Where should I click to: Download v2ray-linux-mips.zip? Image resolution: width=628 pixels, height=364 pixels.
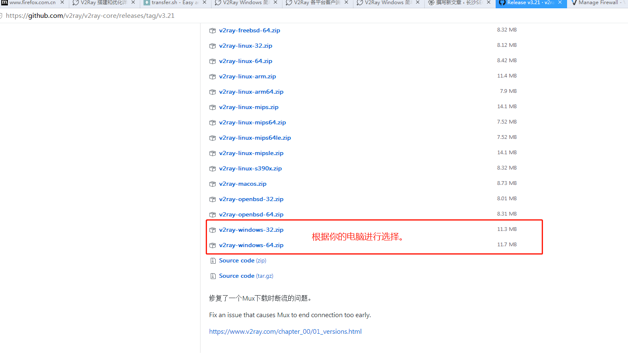[x=248, y=107]
